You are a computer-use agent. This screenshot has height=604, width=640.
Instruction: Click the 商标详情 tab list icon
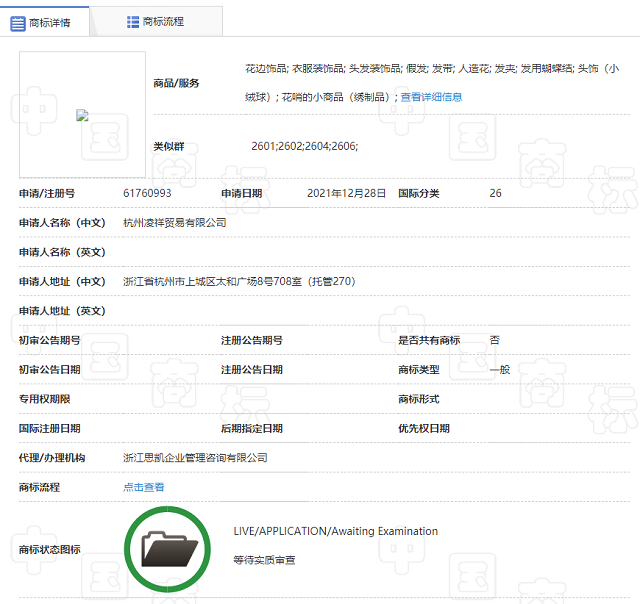[x=18, y=22]
